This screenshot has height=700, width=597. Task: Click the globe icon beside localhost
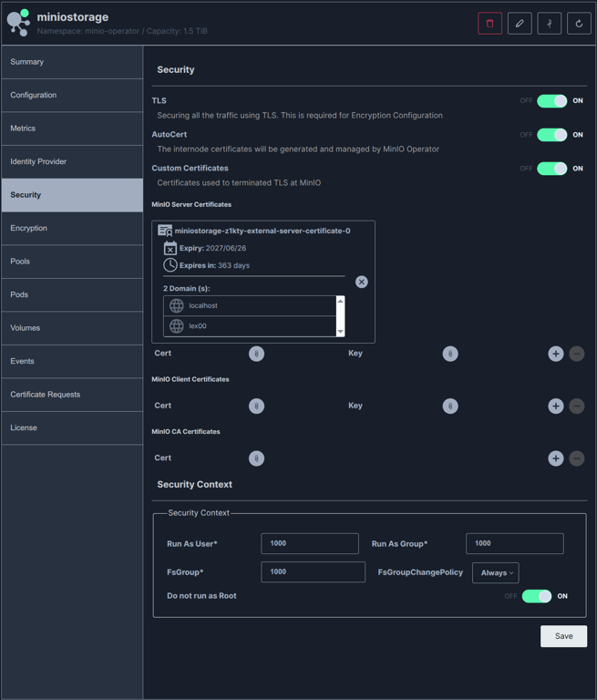pyautogui.click(x=177, y=306)
